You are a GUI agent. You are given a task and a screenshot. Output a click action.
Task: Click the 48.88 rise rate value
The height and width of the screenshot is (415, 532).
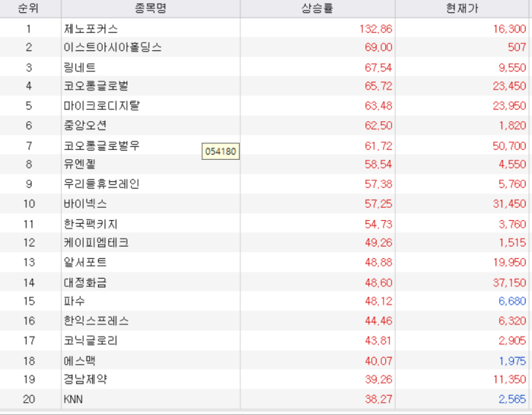[379, 262]
